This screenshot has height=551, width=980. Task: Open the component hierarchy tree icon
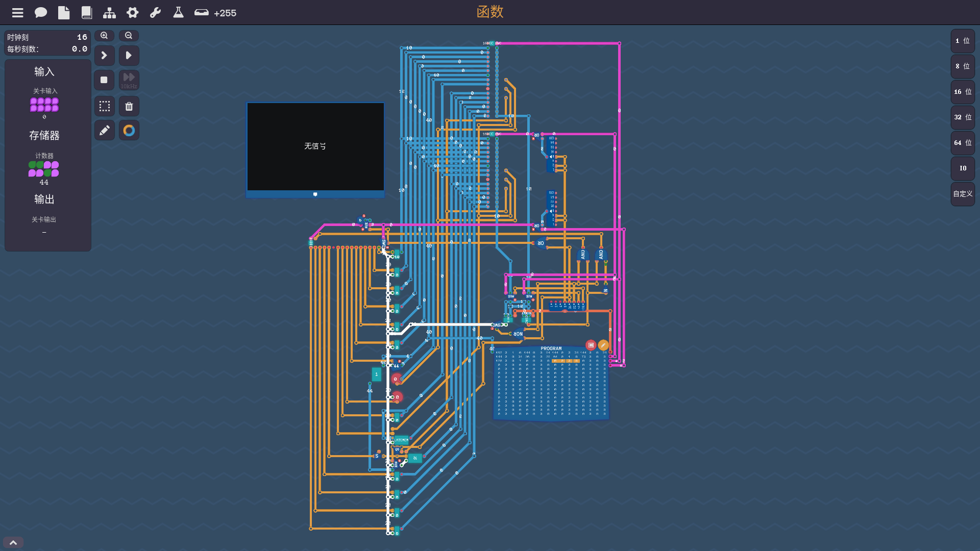coord(109,13)
